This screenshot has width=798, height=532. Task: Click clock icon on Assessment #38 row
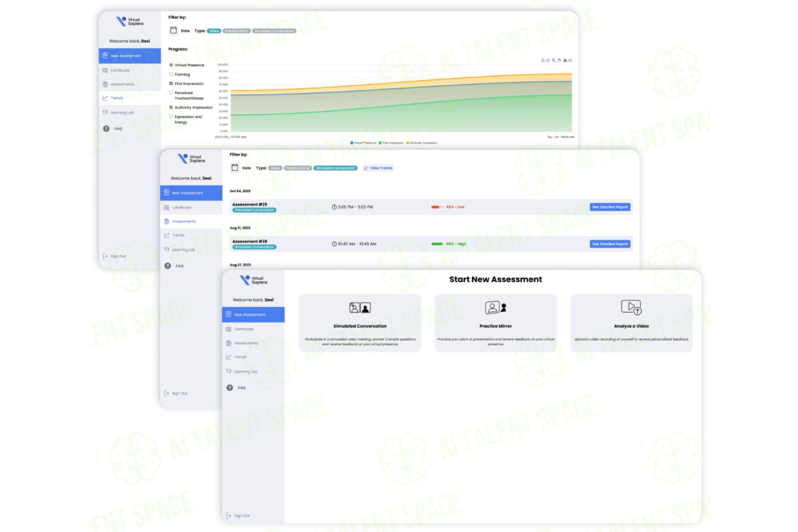click(335, 244)
